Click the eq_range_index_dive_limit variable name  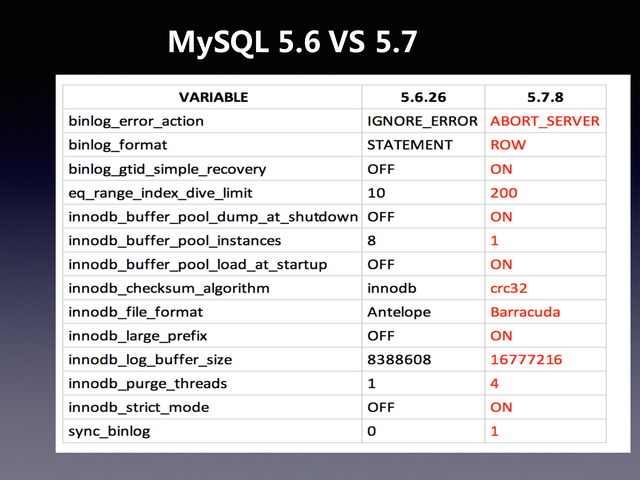pyautogui.click(x=160, y=193)
